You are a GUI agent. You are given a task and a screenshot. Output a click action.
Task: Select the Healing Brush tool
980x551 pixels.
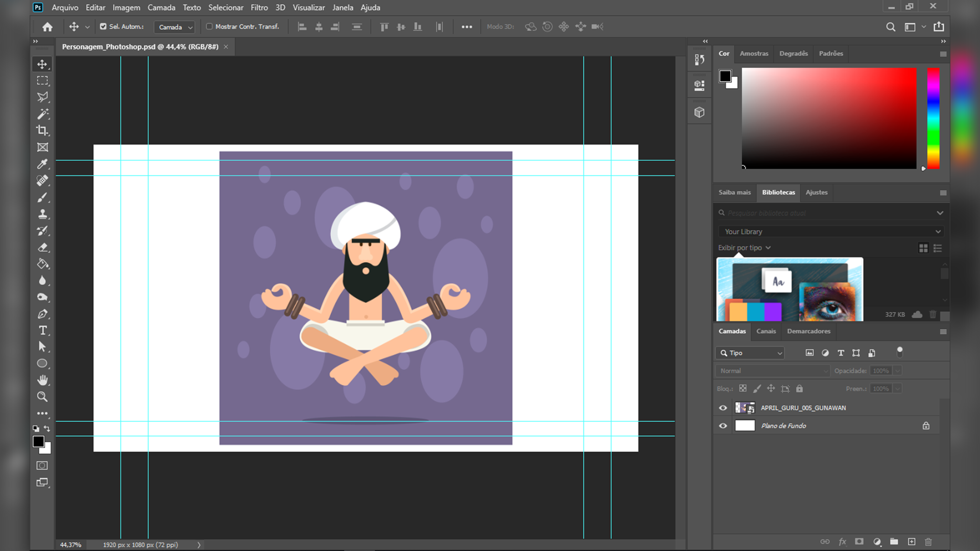(x=42, y=181)
